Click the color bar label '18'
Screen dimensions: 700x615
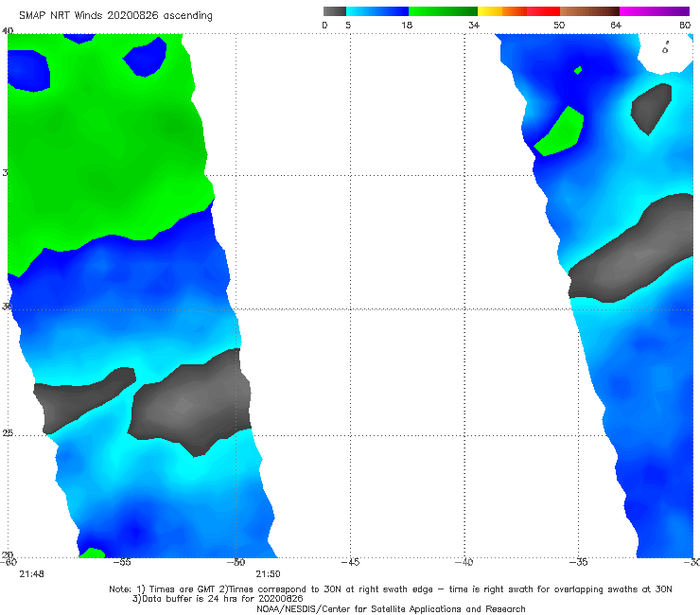coord(407,26)
